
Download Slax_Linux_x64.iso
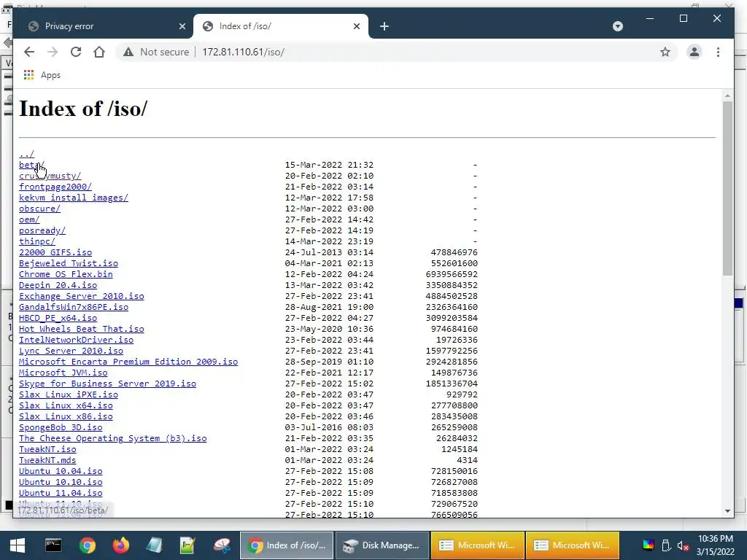click(x=66, y=405)
